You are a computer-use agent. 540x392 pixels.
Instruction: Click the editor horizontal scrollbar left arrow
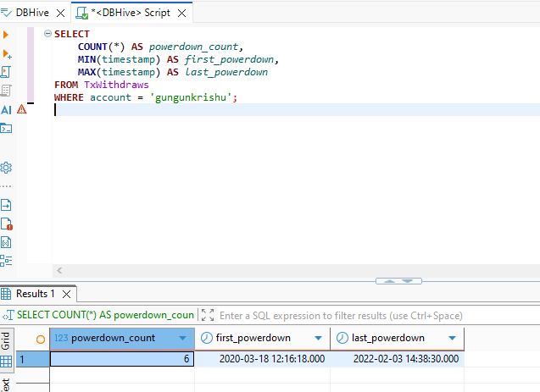click(x=58, y=270)
